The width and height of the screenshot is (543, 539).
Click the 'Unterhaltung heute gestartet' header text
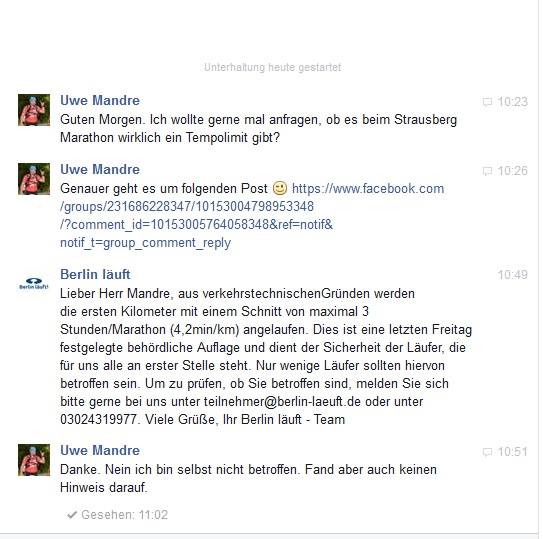coord(273,67)
